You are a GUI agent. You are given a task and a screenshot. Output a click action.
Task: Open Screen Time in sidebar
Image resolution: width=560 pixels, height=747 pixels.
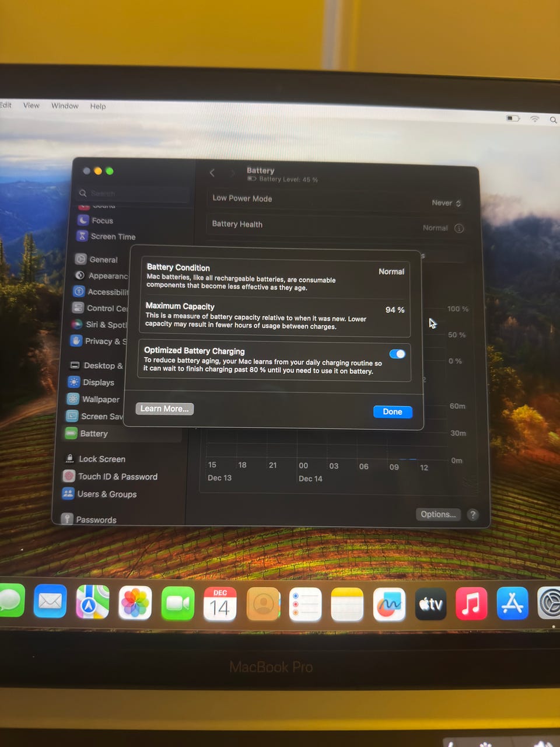point(106,236)
